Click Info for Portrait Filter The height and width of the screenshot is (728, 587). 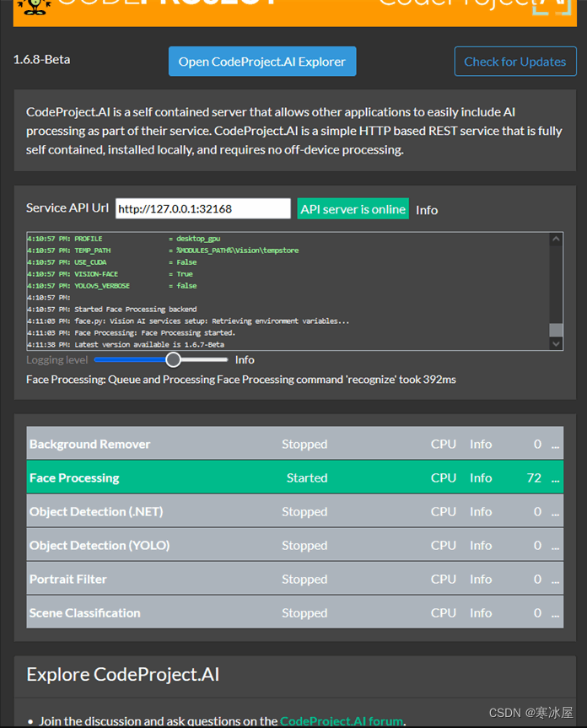(x=481, y=580)
